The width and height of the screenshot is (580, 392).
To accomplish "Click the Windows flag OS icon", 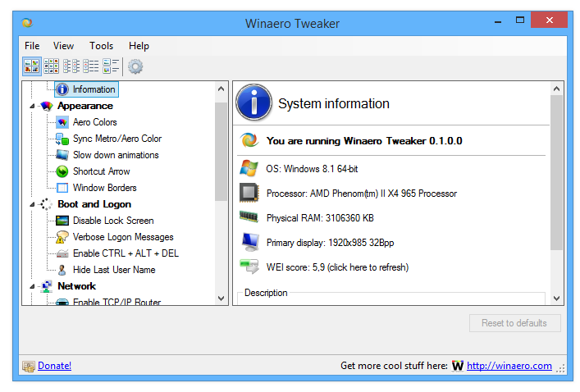I will (249, 169).
